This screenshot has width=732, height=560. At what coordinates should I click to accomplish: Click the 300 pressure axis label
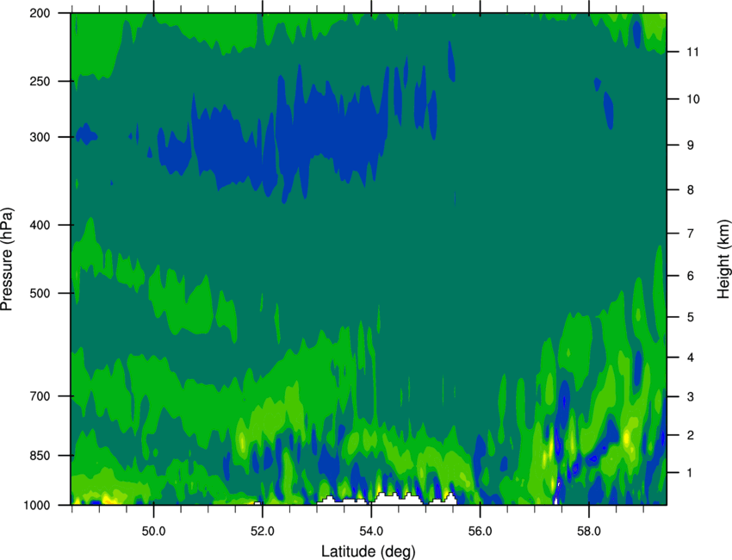click(40, 137)
